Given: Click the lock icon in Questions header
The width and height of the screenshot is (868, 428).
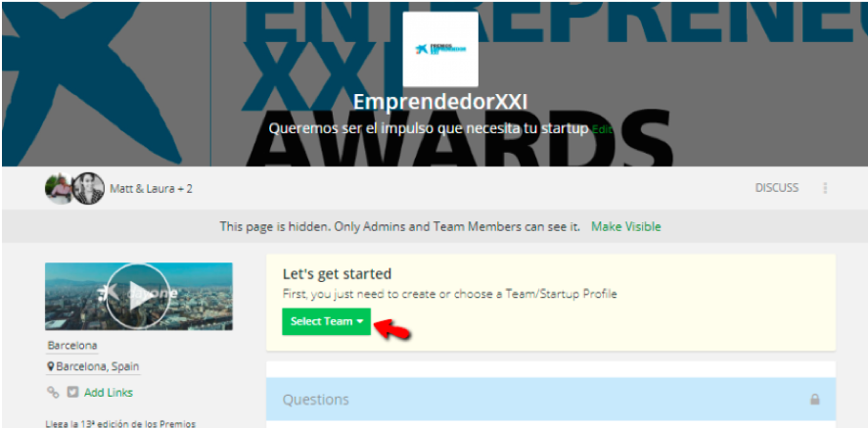Looking at the screenshot, I should click(x=815, y=400).
